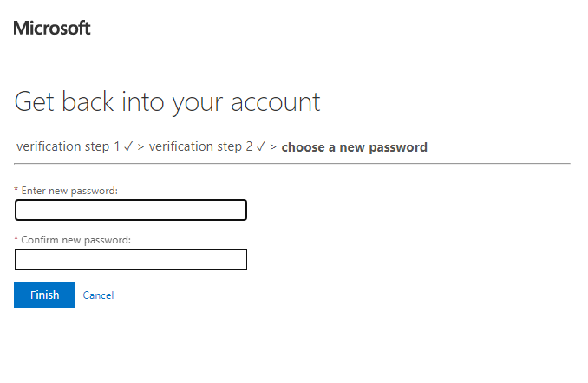Select the verification step 2 breadcrumb
588x383 pixels.
coord(200,146)
